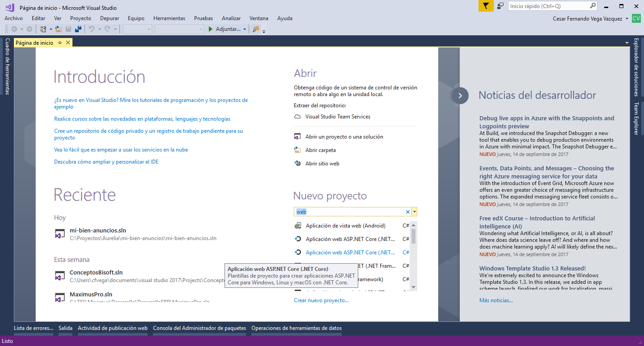The height and width of the screenshot is (346, 644).
Task: Open the Analizar menu
Action: pyautogui.click(x=231, y=18)
